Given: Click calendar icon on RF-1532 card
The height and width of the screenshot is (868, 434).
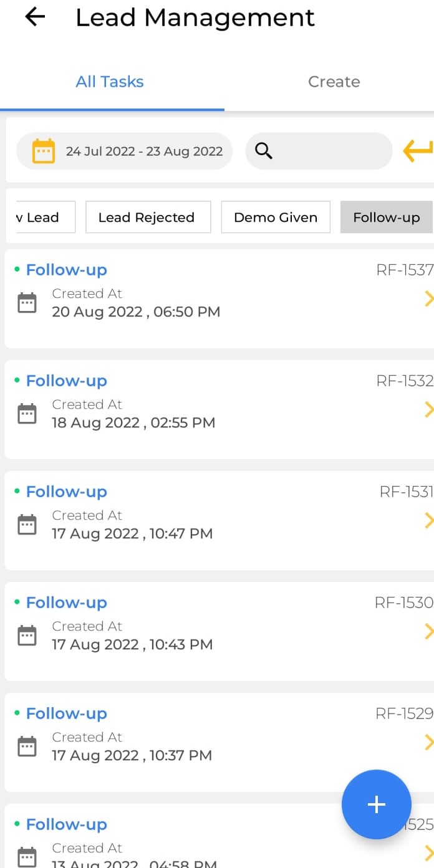Looking at the screenshot, I should click(27, 414).
